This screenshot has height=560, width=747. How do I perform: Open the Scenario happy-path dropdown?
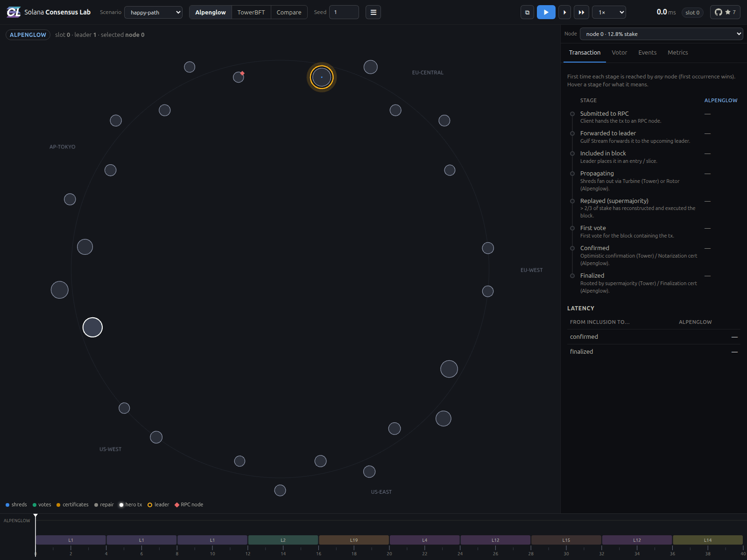(153, 12)
